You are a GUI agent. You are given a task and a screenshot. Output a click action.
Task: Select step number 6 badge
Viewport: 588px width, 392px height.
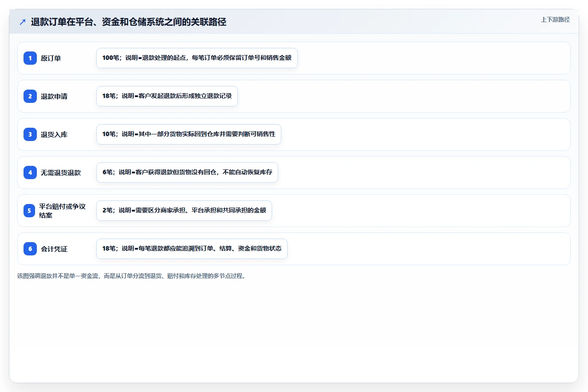[30, 249]
